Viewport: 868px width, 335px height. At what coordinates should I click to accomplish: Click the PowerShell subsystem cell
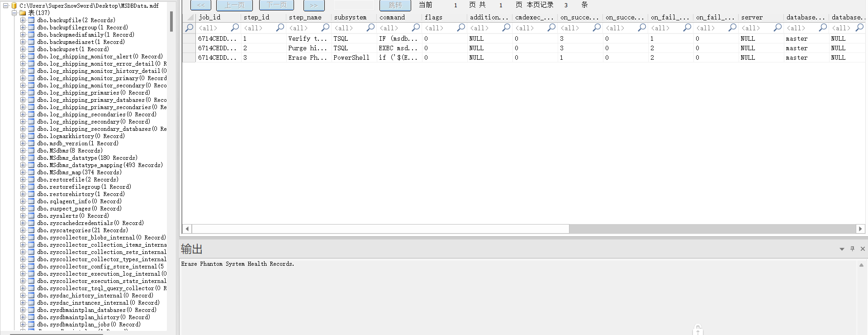pos(354,57)
